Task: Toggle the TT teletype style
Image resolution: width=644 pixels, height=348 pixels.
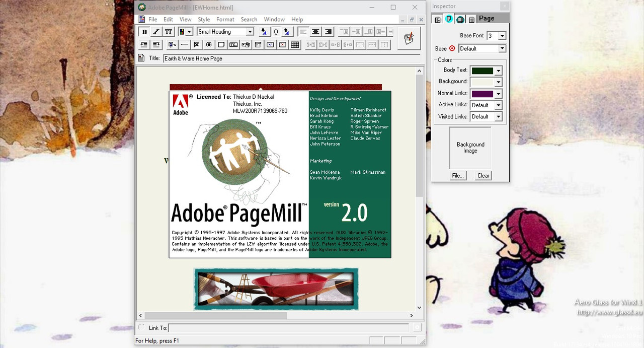Action: click(x=169, y=32)
